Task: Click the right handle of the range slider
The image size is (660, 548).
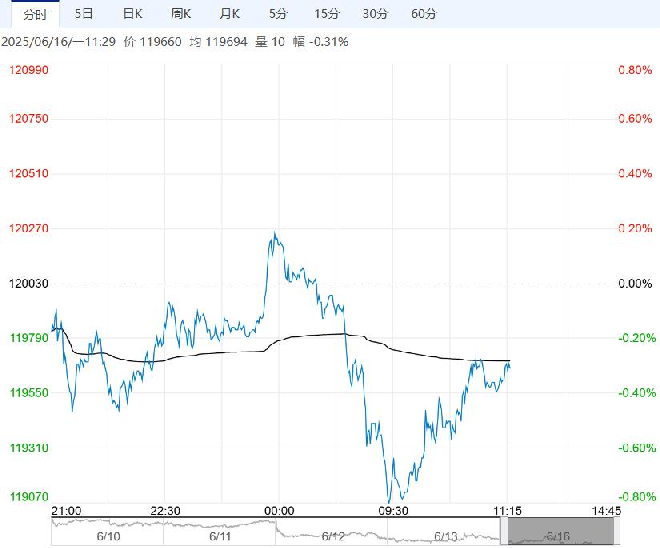Action: pyautogui.click(x=617, y=530)
